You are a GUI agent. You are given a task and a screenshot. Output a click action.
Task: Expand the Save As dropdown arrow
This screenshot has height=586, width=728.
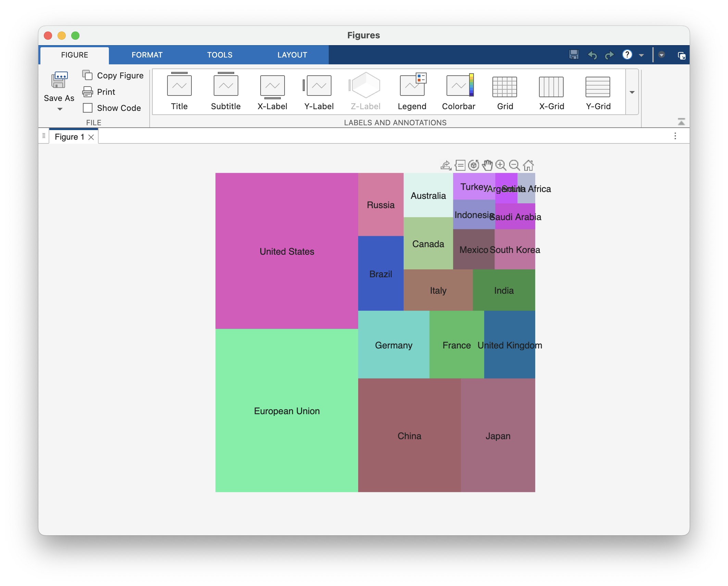point(60,109)
